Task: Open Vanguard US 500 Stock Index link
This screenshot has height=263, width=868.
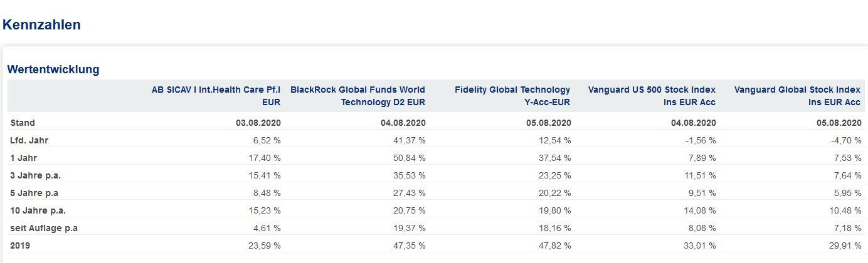Action: point(652,96)
